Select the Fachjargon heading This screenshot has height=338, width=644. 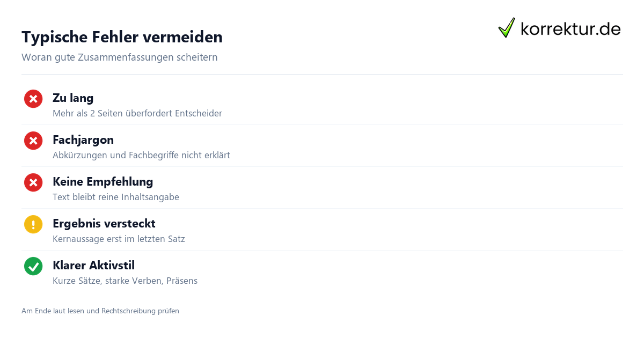pyautogui.click(x=83, y=140)
